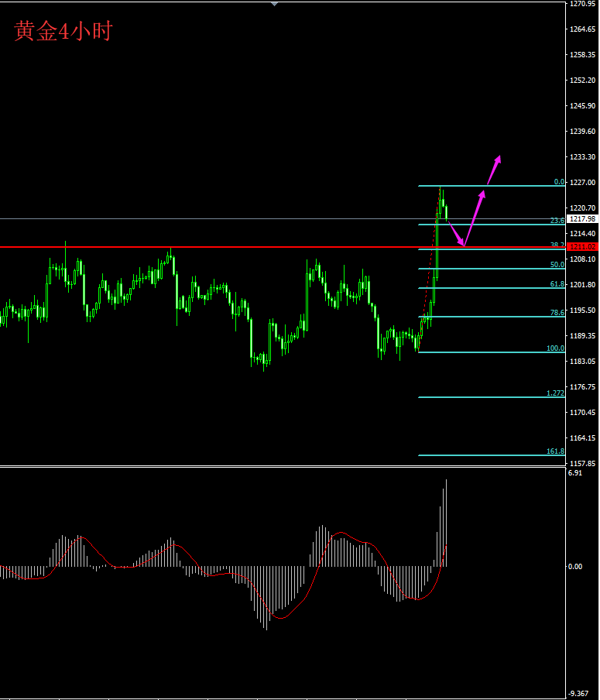Screen dimensions: 600x700
Task: Click price axis value 1239.60
Action: pyautogui.click(x=583, y=132)
